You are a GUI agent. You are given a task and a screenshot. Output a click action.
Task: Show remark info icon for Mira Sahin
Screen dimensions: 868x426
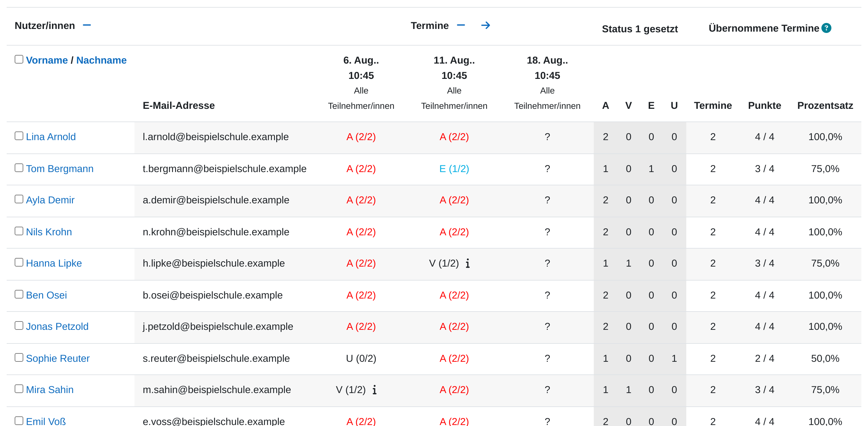[x=374, y=390]
